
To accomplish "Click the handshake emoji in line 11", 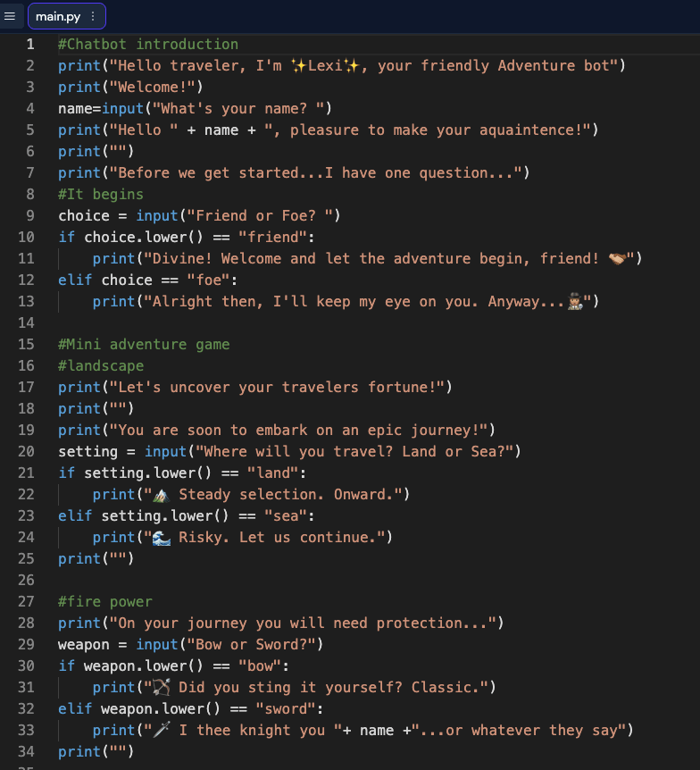I will (x=617, y=258).
